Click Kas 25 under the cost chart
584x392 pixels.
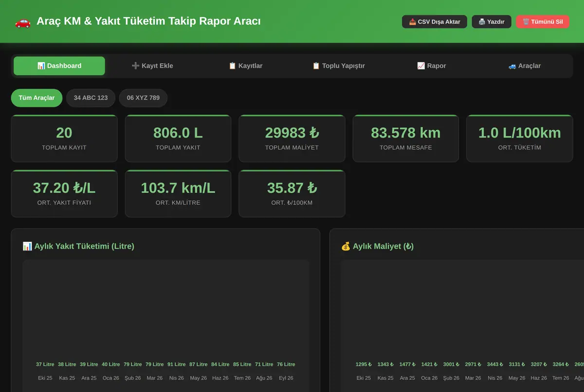[385, 378]
